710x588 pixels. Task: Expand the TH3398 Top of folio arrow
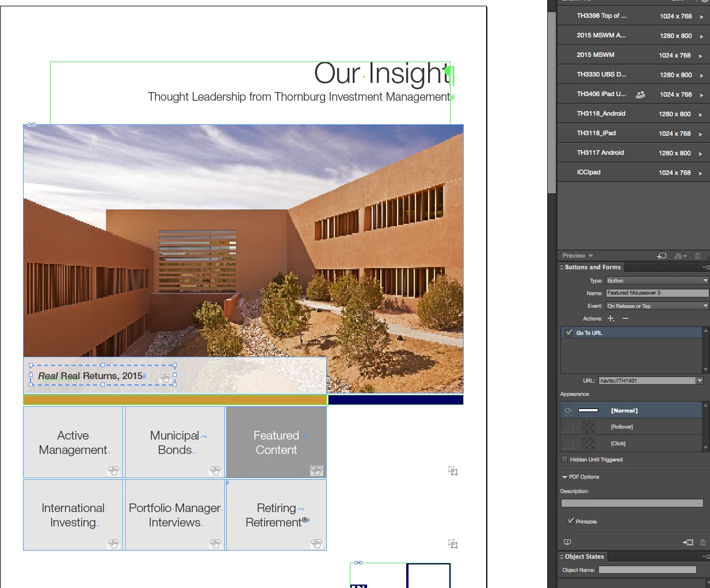tap(701, 17)
